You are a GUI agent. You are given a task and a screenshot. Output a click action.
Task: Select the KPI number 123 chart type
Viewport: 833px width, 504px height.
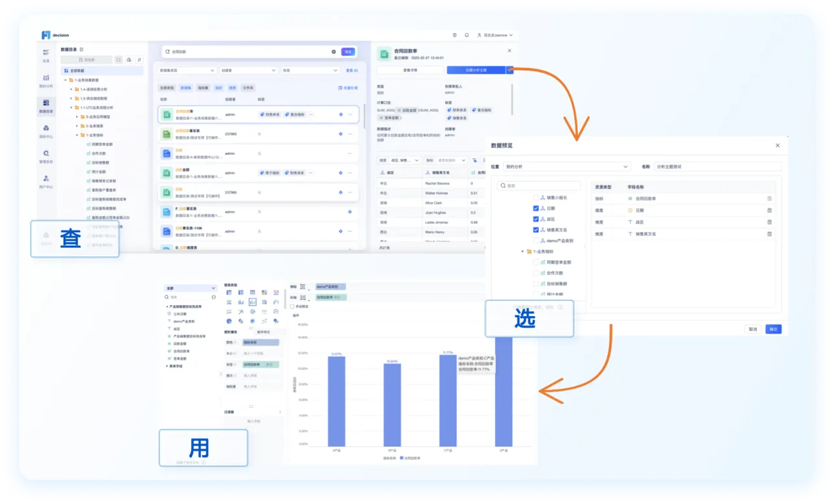click(x=276, y=293)
